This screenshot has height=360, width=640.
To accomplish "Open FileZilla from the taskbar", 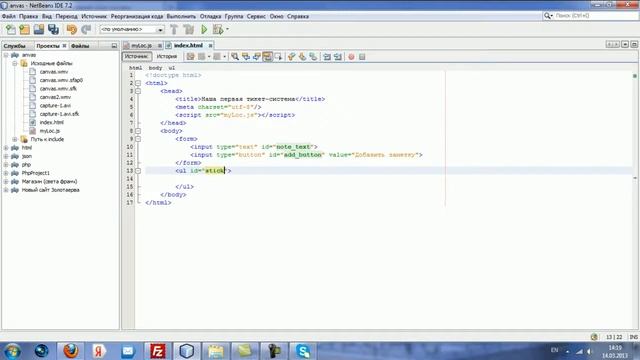I will tap(158, 351).
